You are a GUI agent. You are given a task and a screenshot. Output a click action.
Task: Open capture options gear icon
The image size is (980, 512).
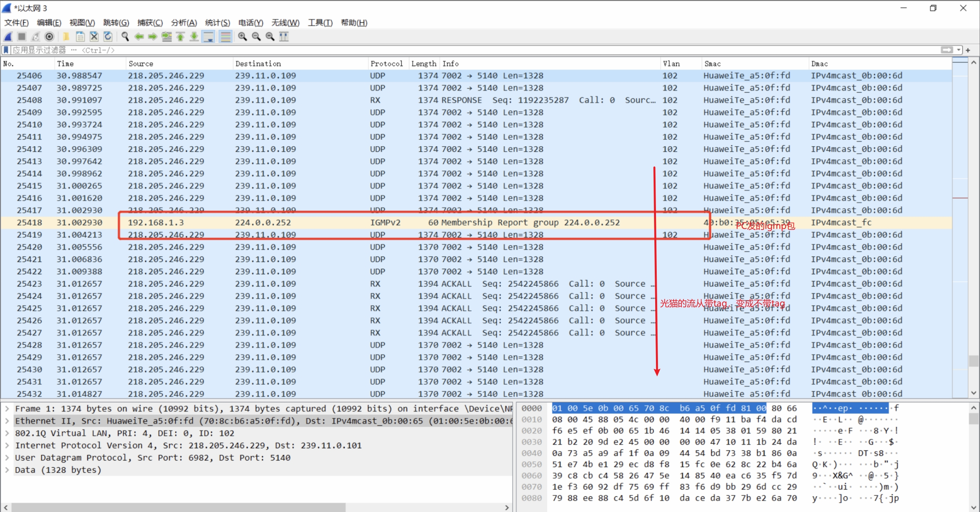coord(49,37)
